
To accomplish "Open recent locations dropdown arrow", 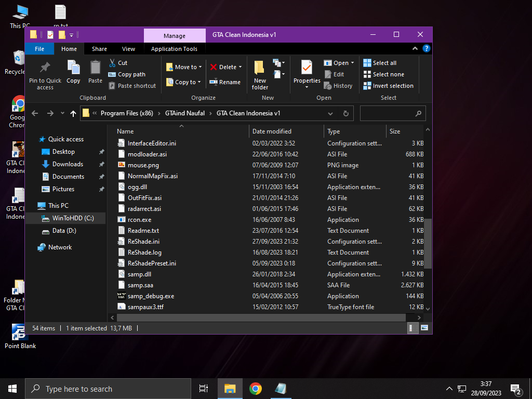I will pyautogui.click(x=62, y=113).
